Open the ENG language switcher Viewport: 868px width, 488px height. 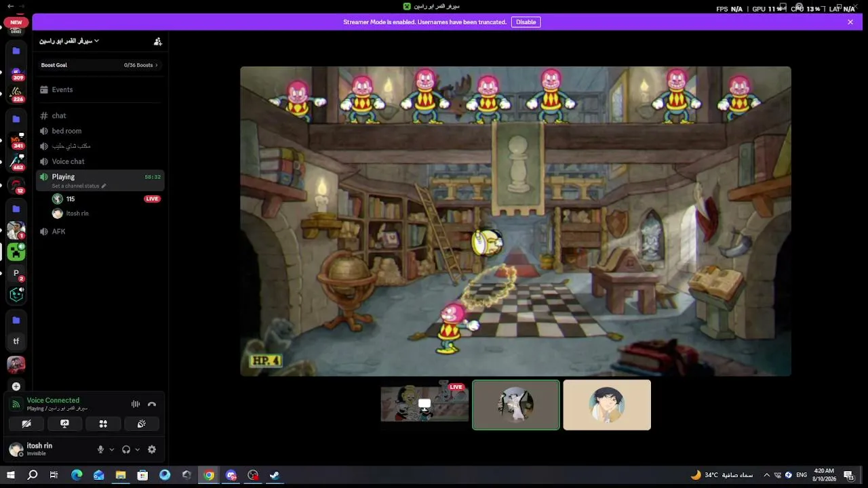pos(802,475)
